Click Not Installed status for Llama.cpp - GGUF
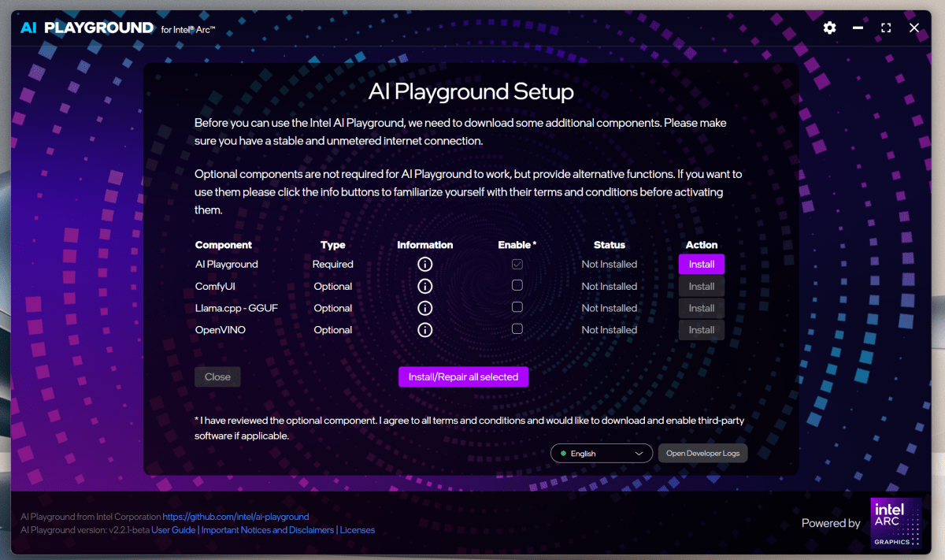The image size is (945, 560). point(610,308)
